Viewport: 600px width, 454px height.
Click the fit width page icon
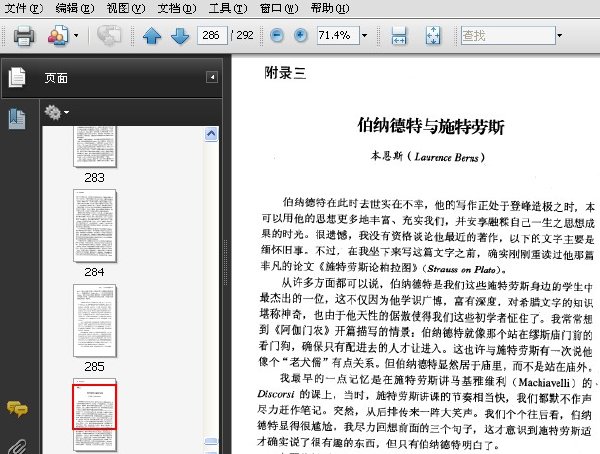click(x=399, y=36)
